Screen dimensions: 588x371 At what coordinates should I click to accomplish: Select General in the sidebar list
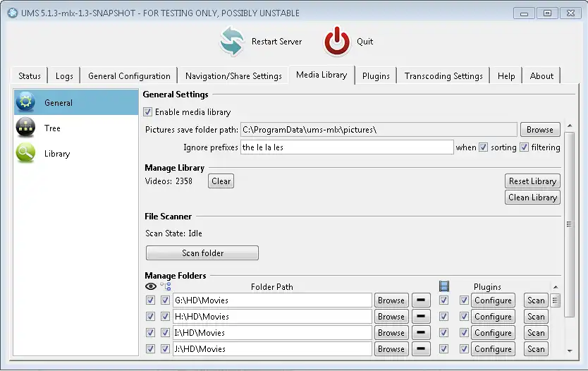(76, 102)
